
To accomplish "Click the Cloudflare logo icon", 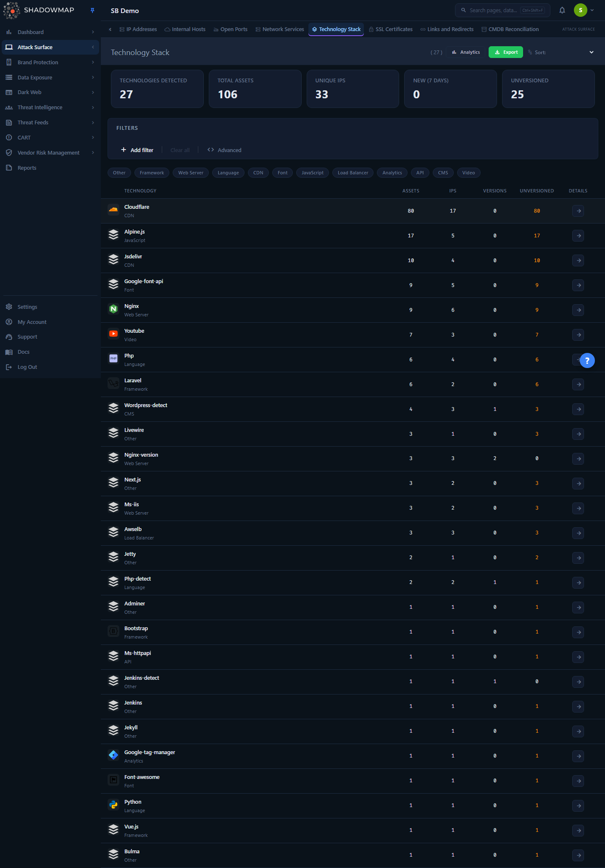I will pyautogui.click(x=113, y=209).
